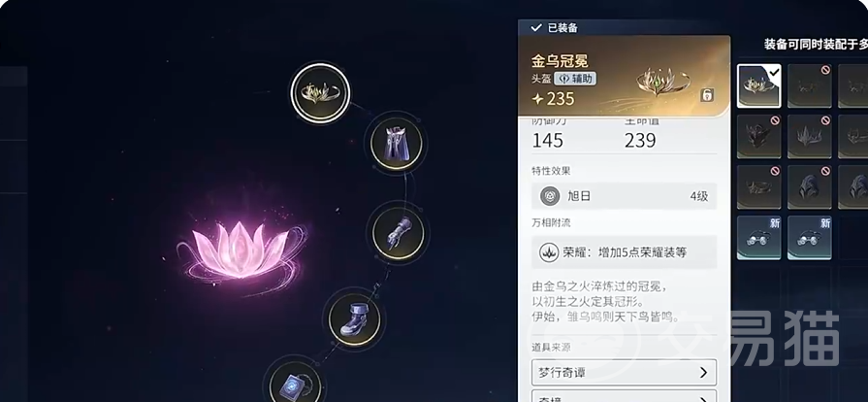Select the blue accessory slot at the bottom
Screen dimensions: 868x402
[296, 384]
